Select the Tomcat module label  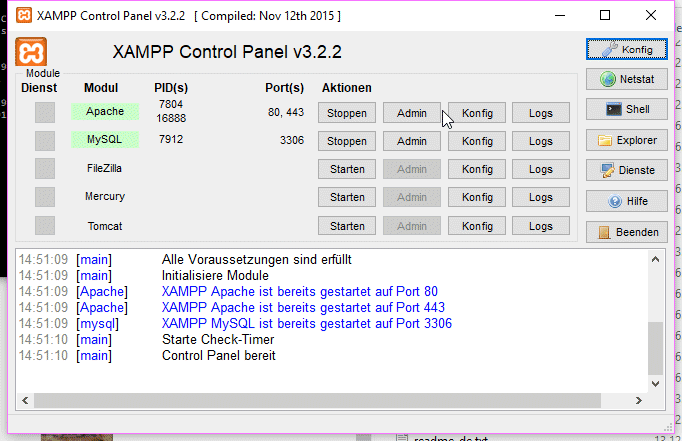105,226
